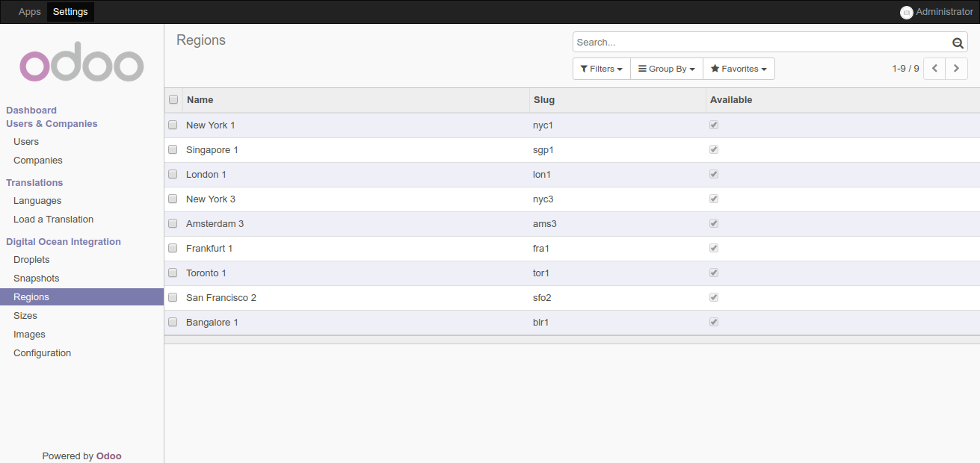The height and width of the screenshot is (463, 980).
Task: Open the Filters dropdown
Action: click(602, 69)
